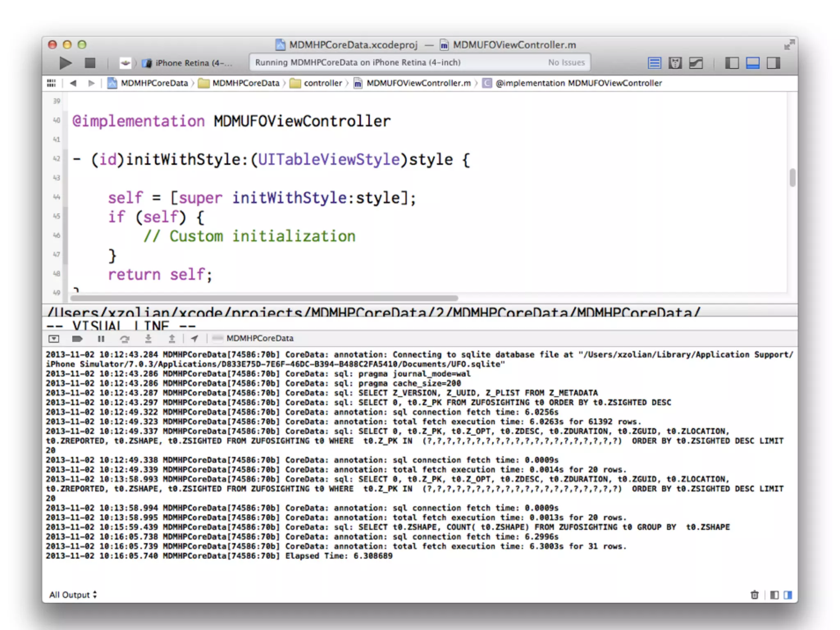Switch to the Assistant editor icon
The image size is (840, 630).
point(675,63)
